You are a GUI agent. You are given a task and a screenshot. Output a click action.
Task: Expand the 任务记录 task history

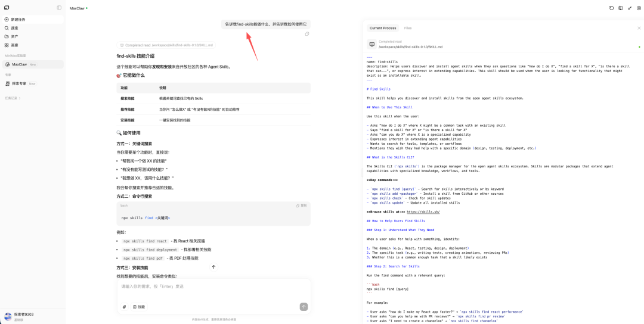point(13,98)
